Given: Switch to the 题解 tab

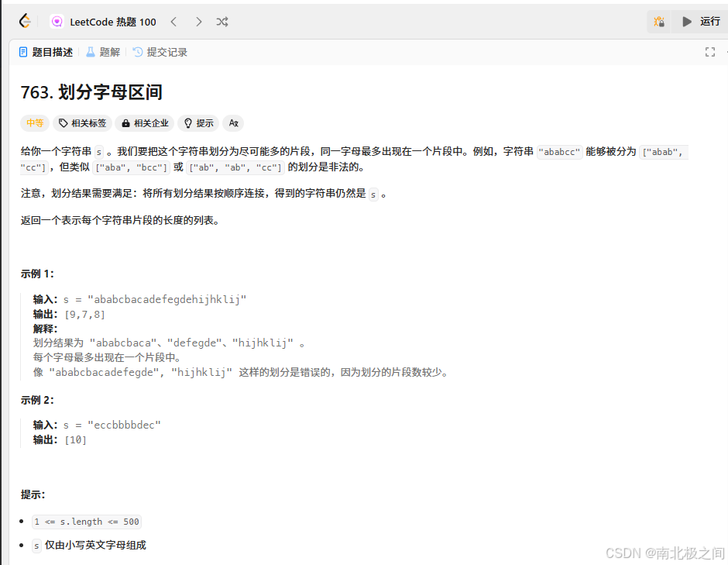Looking at the screenshot, I should (x=103, y=52).
